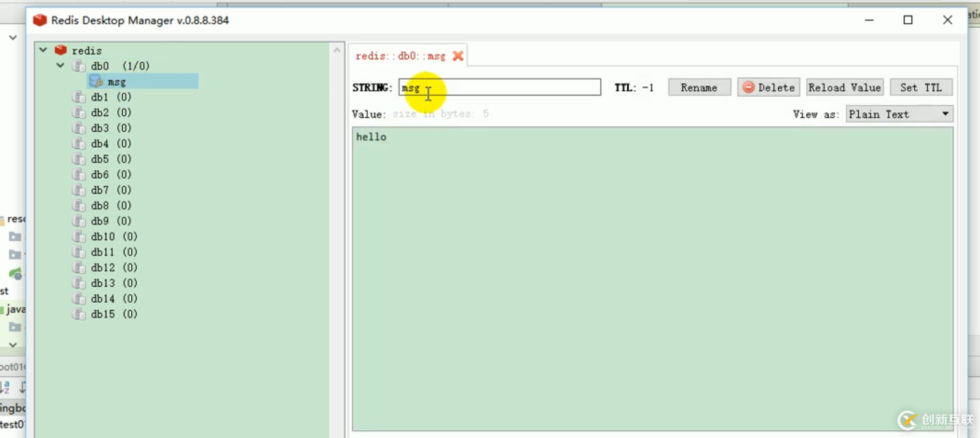Click the Set TTL button
The image size is (980, 438).
point(921,88)
